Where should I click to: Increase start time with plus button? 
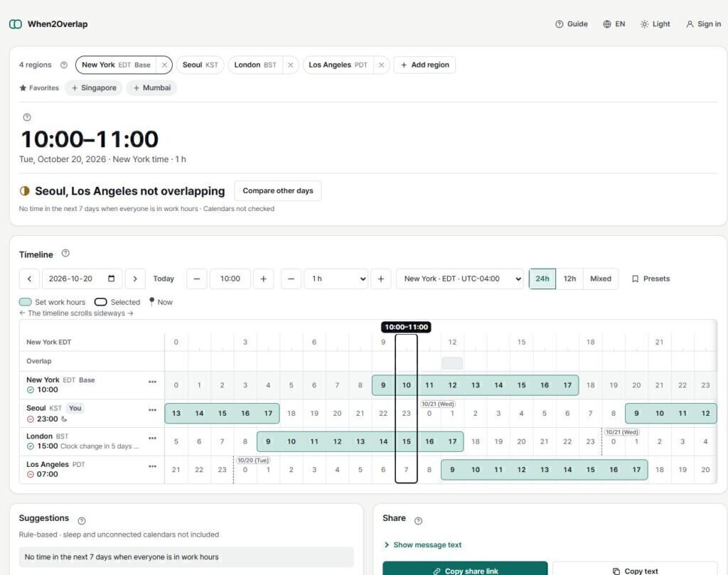263,279
